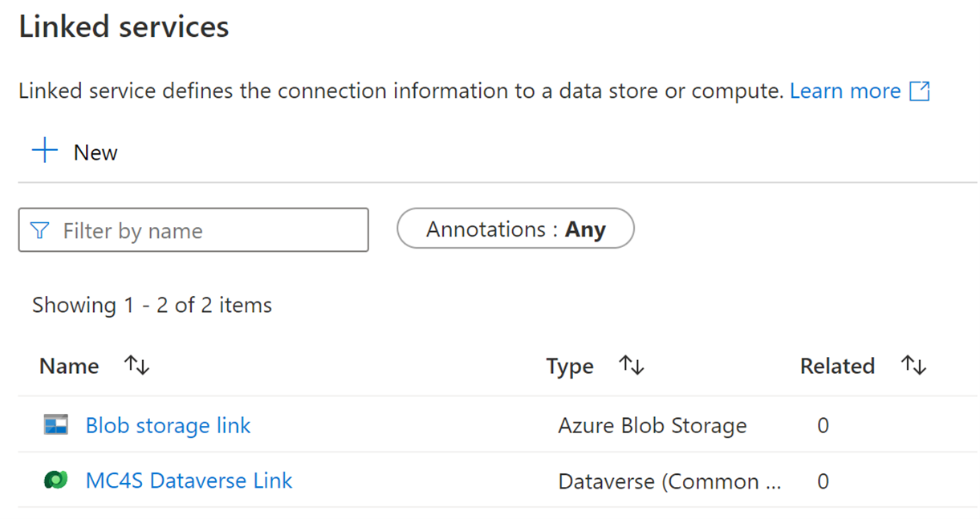Click the Related count for Blob storage link
Image resolution: width=980 pixels, height=519 pixels.
coord(823,425)
